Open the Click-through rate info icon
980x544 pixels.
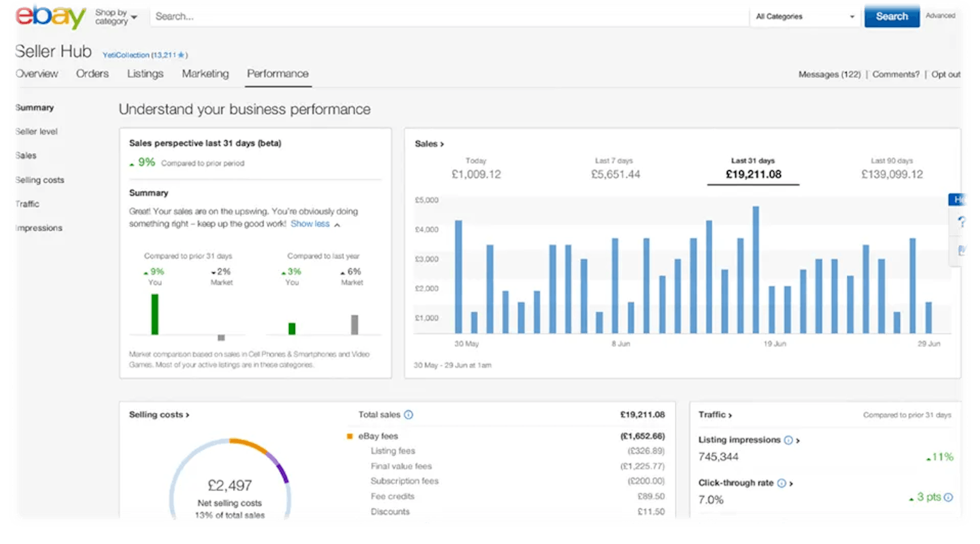[x=781, y=483]
